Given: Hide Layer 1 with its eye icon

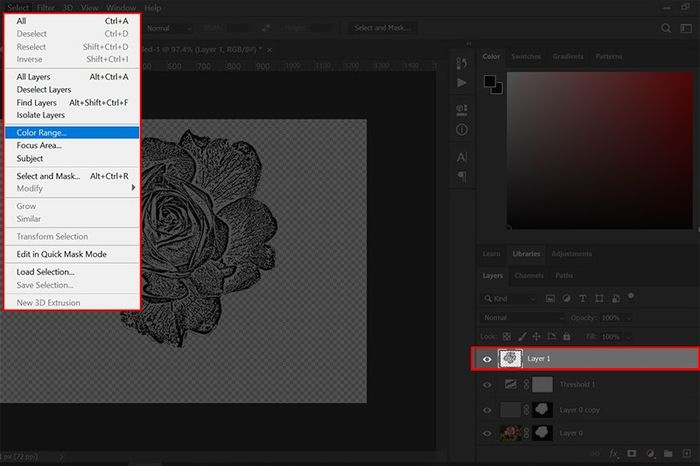Looking at the screenshot, I should point(487,359).
